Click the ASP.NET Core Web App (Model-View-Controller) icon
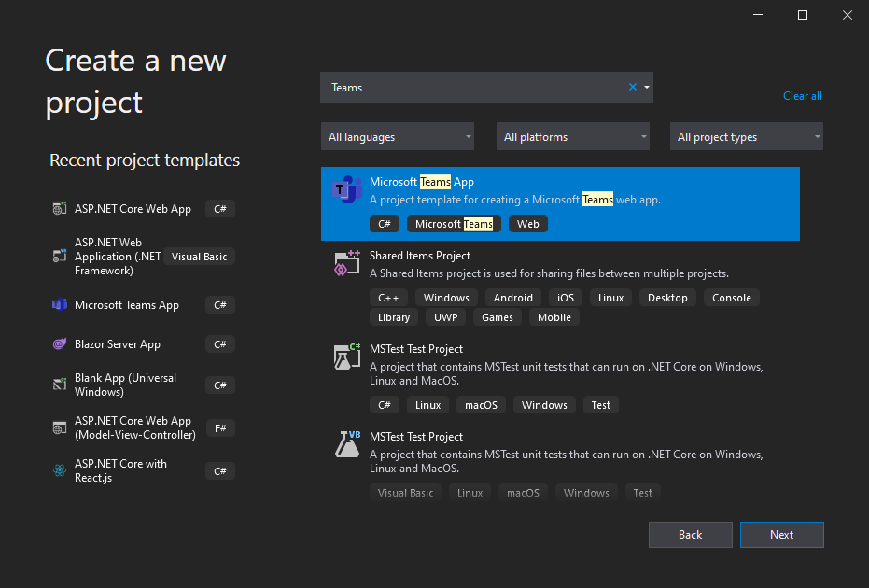Viewport: 869px width, 588px height. point(60,427)
